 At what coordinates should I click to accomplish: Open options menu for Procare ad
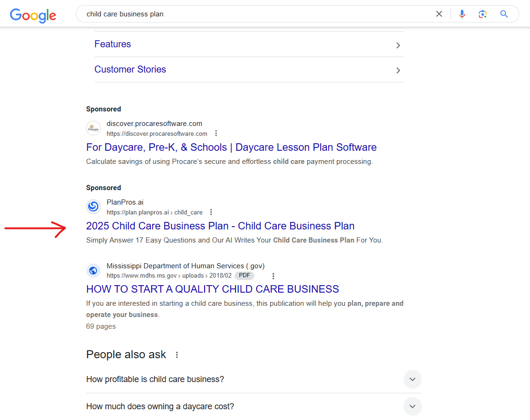click(216, 133)
